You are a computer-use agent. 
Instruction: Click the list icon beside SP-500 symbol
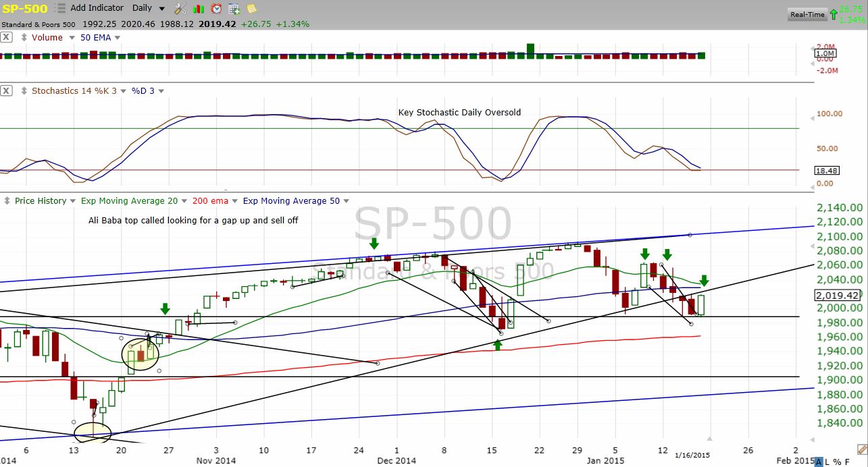[x=60, y=8]
